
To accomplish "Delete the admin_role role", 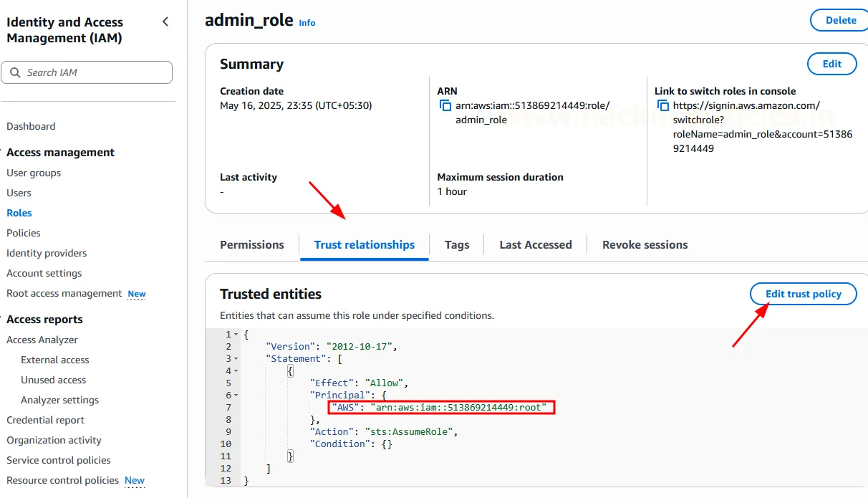I will click(x=840, y=20).
